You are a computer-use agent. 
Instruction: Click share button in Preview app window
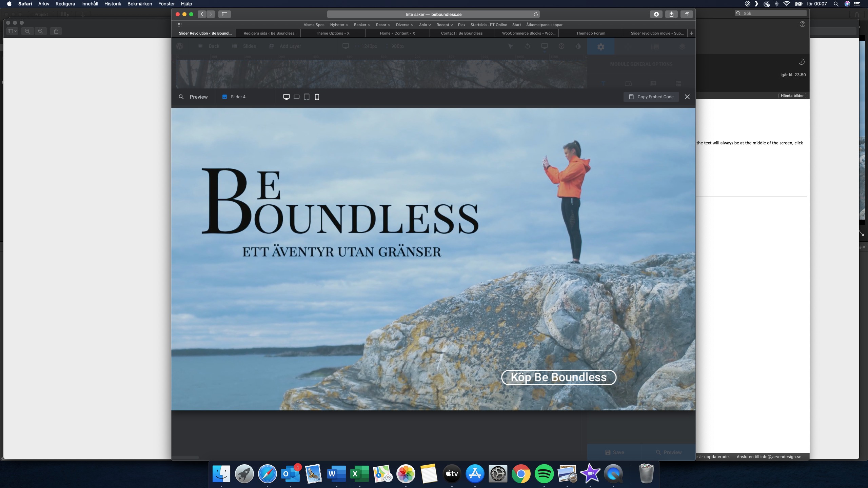56,31
